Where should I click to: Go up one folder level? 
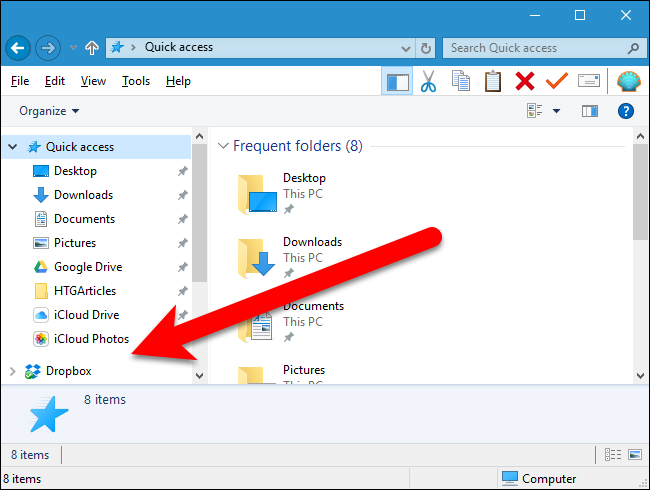[x=92, y=48]
